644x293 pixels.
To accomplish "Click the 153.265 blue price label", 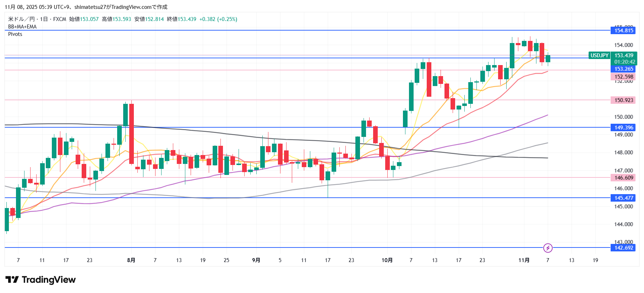I will 623,69.
